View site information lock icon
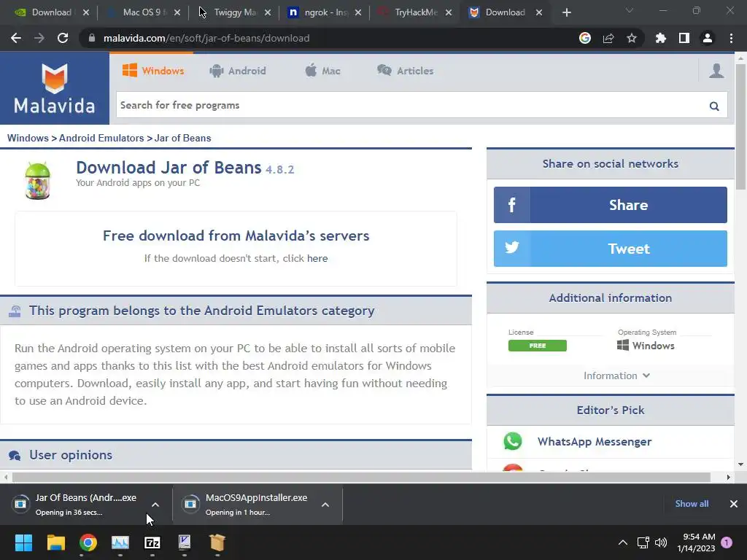747x560 pixels. point(91,38)
